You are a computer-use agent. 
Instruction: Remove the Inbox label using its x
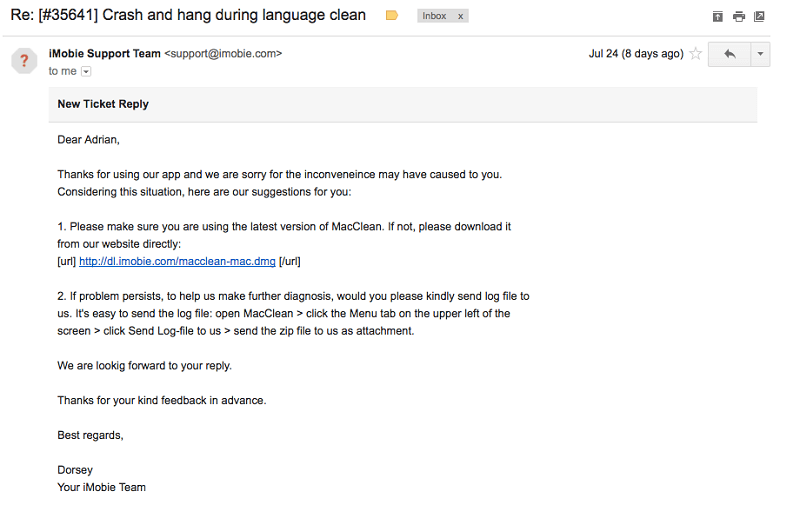tap(460, 16)
